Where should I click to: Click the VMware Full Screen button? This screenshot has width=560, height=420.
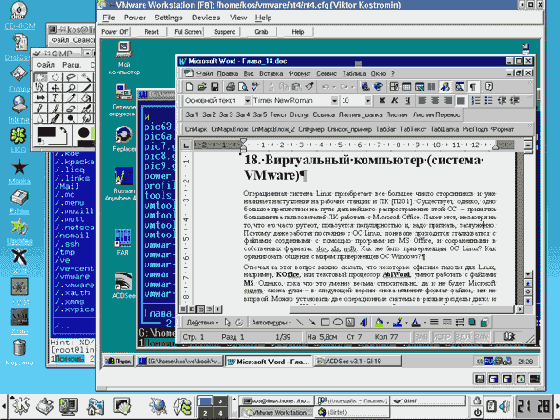pos(188,32)
